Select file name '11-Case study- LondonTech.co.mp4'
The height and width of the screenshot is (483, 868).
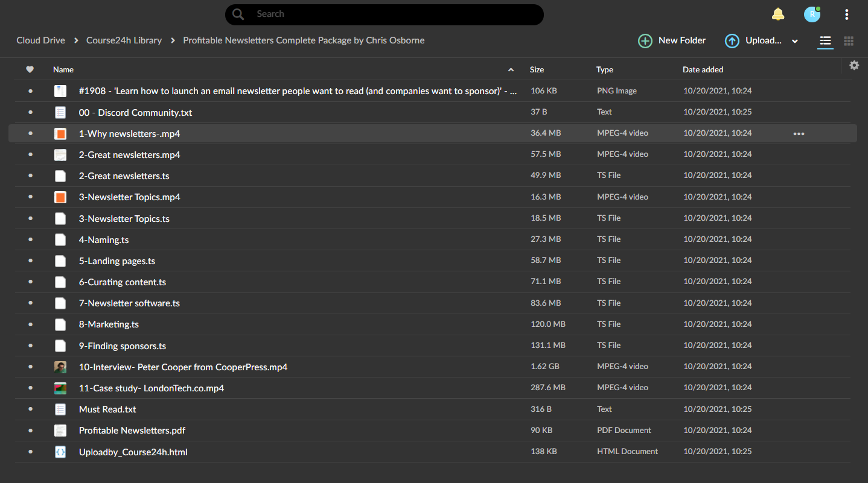click(x=152, y=388)
